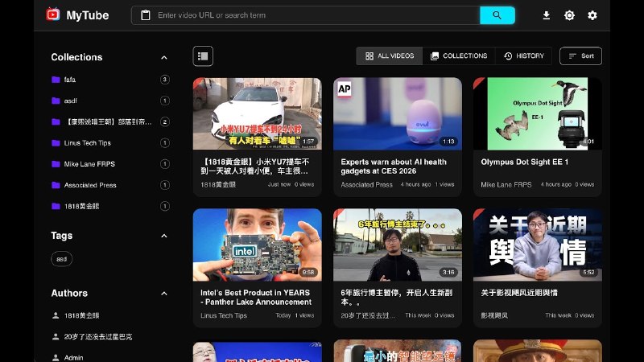Open the 1818黄金眼 collection entry

110,206
